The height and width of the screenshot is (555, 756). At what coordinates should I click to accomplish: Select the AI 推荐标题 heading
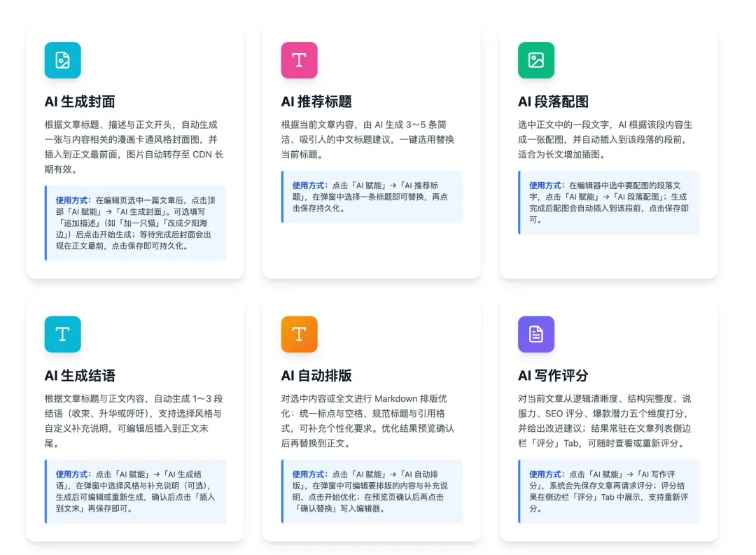coord(317,101)
